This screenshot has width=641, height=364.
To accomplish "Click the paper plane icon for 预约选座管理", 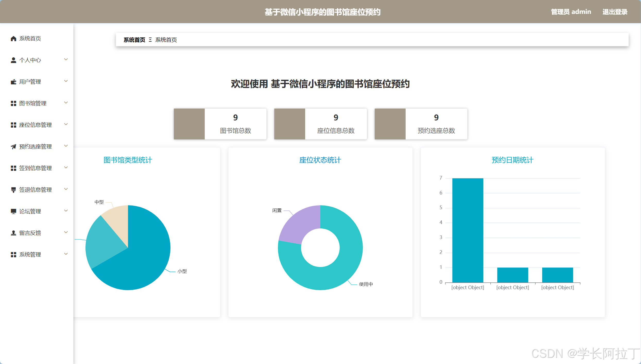I will click(13, 147).
